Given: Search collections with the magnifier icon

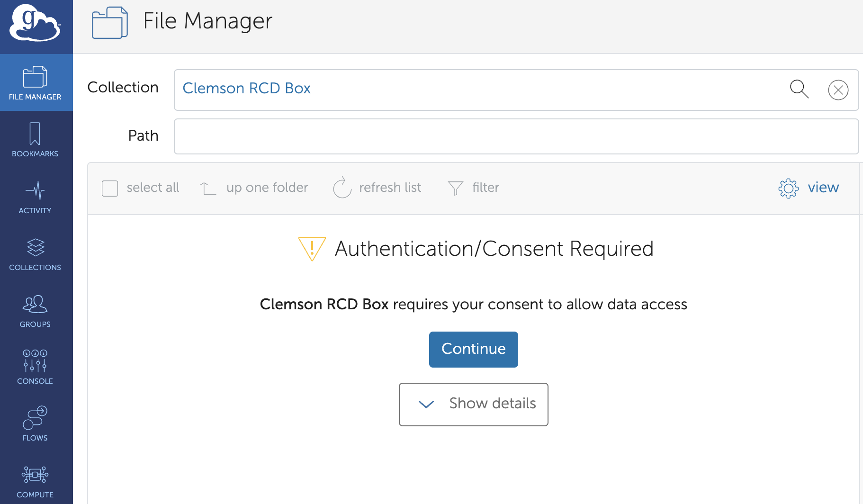Looking at the screenshot, I should pyautogui.click(x=799, y=89).
